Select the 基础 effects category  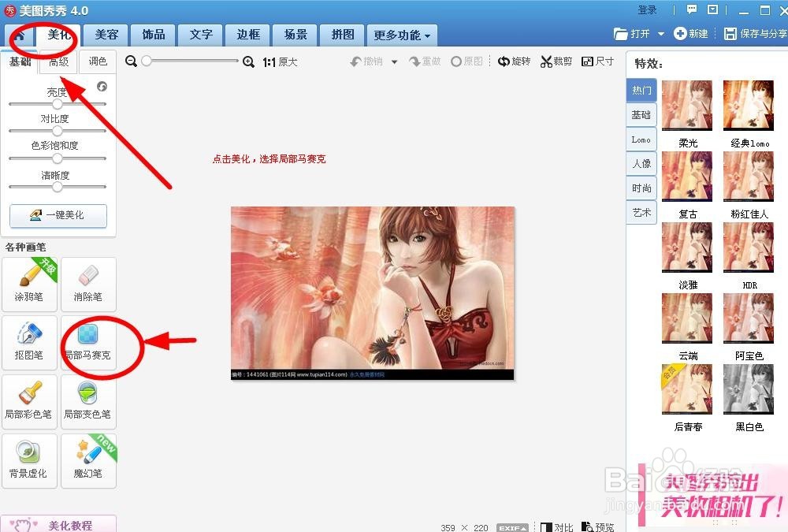pyautogui.click(x=641, y=114)
